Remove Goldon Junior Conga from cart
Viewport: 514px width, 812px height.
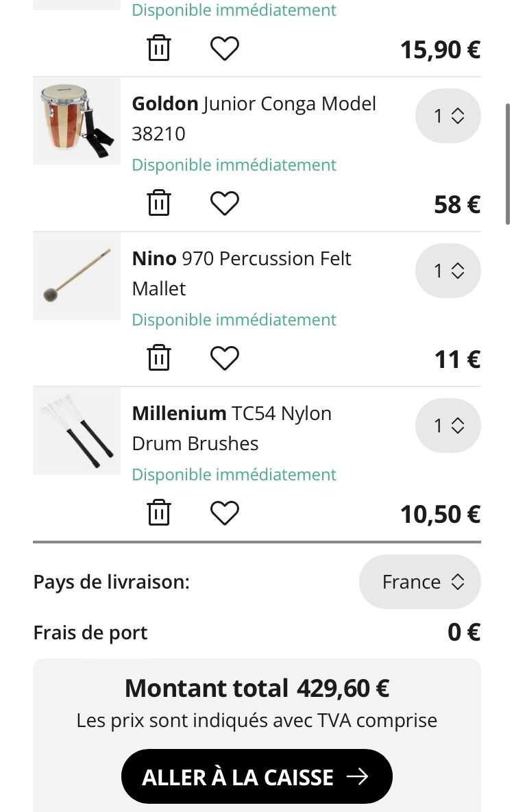(x=159, y=202)
